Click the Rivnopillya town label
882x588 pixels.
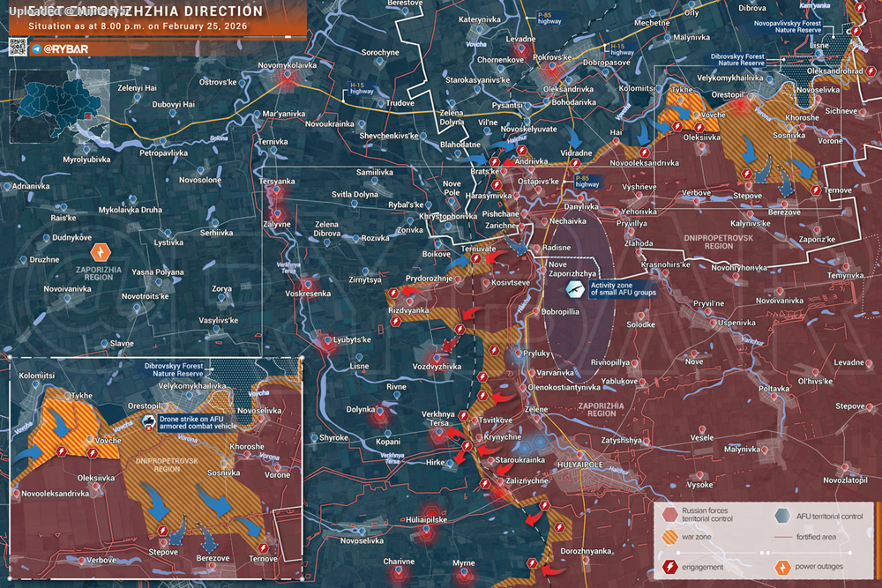610,362
